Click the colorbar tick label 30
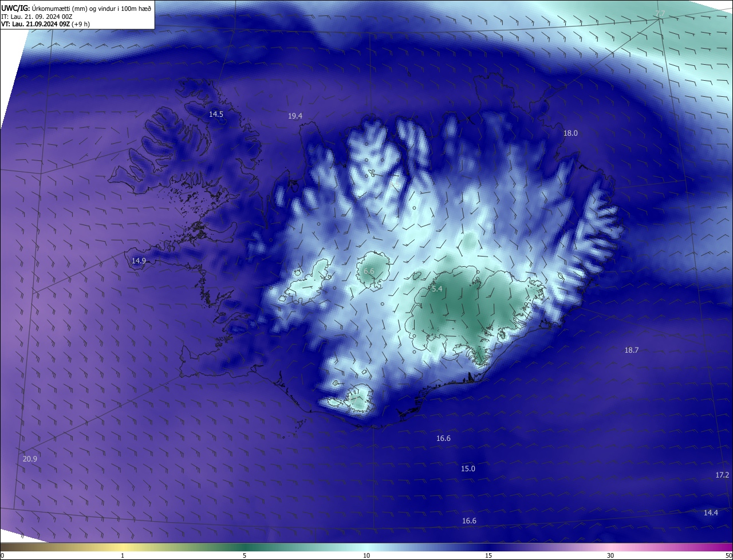733x560 pixels. click(610, 556)
